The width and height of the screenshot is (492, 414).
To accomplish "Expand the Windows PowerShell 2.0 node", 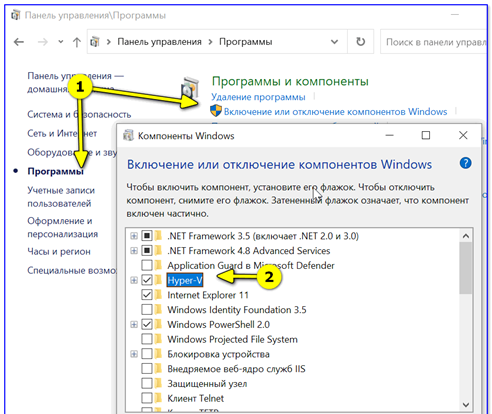I will [134, 325].
